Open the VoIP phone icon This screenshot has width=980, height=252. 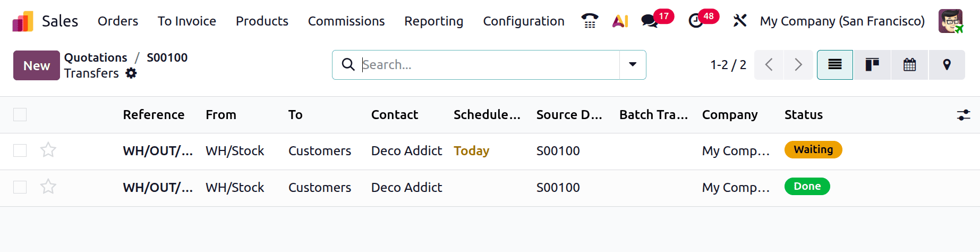(590, 21)
